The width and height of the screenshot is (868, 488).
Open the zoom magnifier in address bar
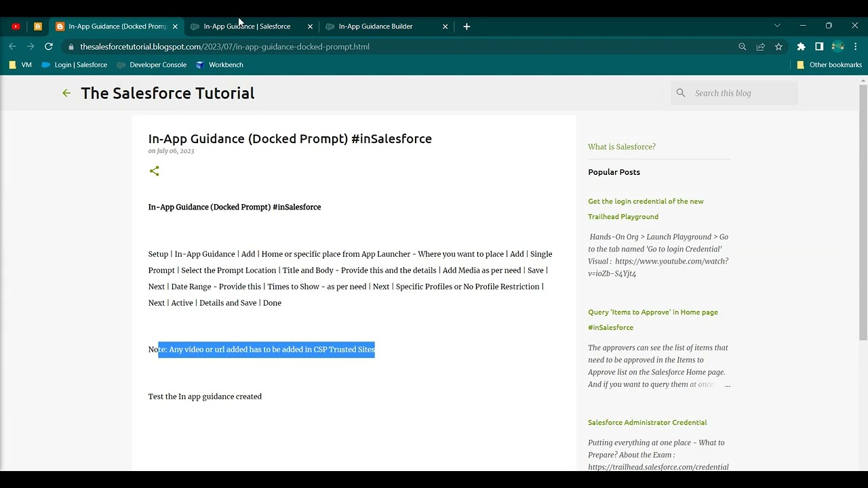click(x=743, y=47)
